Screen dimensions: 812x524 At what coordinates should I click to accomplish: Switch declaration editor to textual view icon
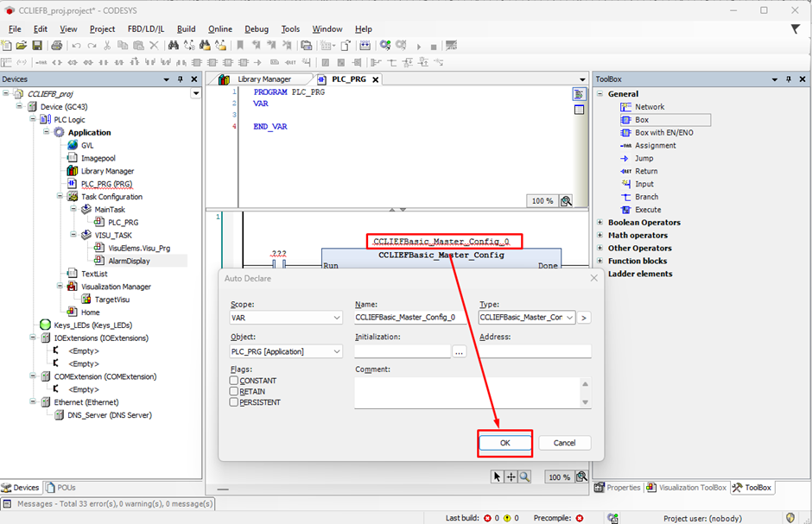(579, 94)
